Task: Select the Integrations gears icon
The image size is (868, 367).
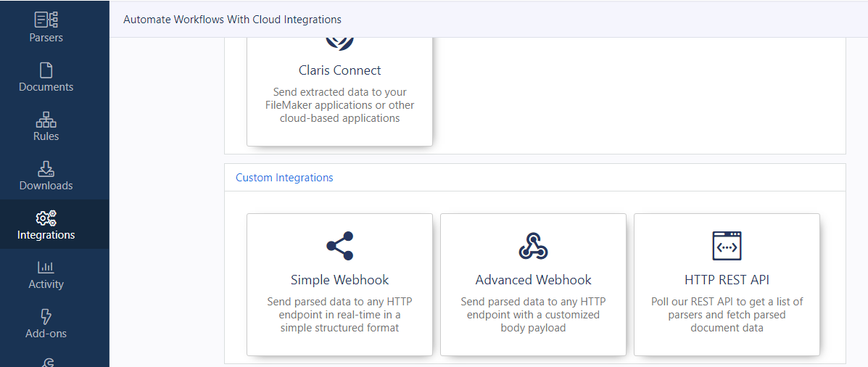Action: point(46,218)
